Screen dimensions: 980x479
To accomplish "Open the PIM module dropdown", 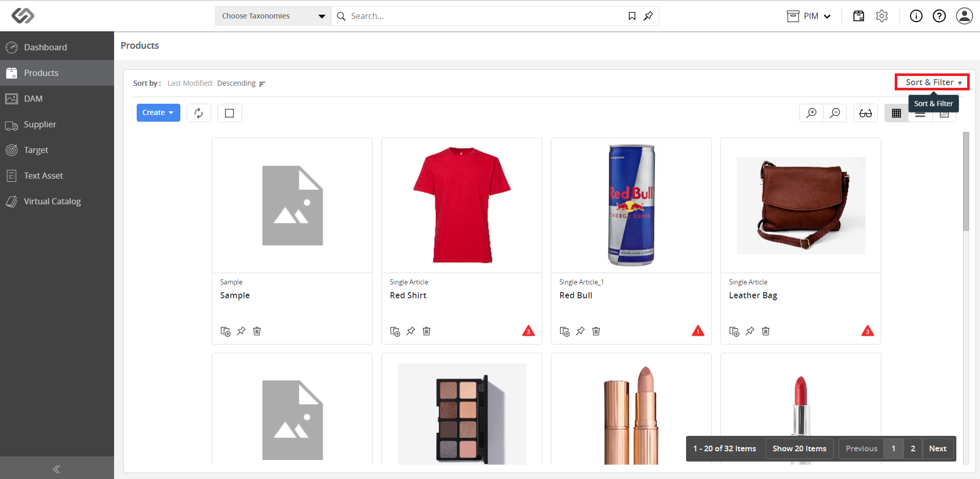I will coord(809,16).
